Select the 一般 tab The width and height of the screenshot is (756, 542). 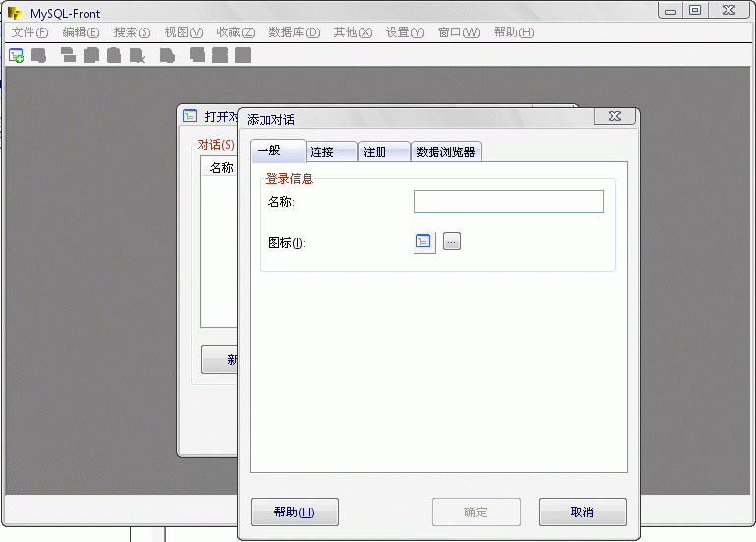(x=278, y=151)
